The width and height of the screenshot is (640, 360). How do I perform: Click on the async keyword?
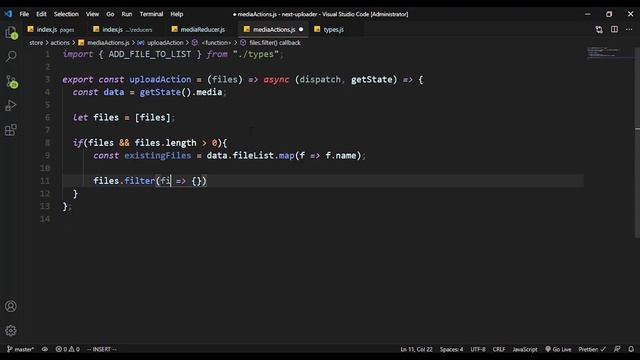pyautogui.click(x=276, y=80)
